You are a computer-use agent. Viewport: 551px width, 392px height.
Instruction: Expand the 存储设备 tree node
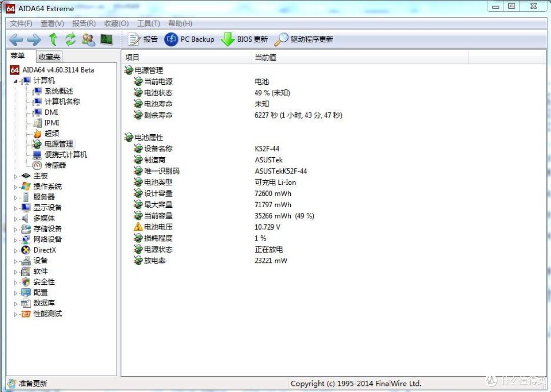coord(15,229)
